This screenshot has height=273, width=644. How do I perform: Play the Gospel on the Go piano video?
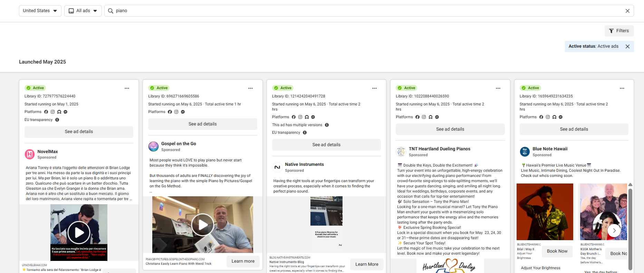203,225
